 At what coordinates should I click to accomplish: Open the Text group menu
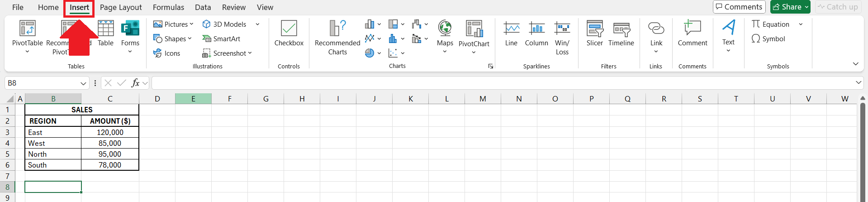(729, 36)
